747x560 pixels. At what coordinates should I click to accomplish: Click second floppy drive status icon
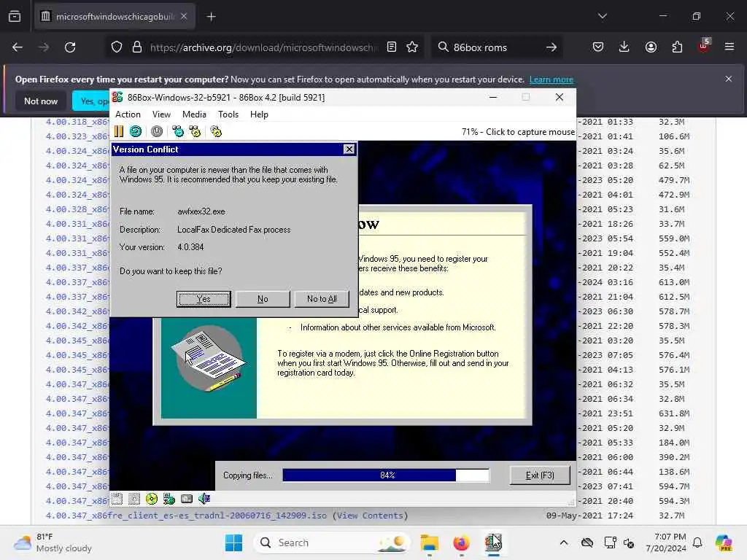pos(134,499)
